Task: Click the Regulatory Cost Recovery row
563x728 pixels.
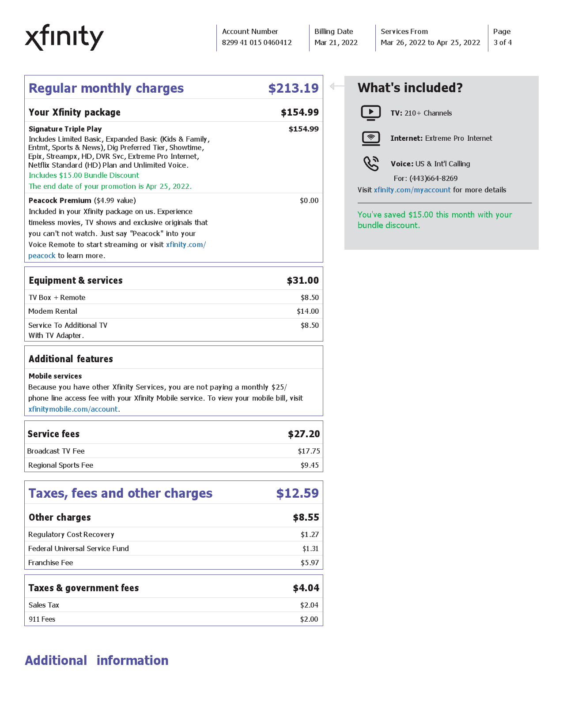Action: click(x=174, y=534)
